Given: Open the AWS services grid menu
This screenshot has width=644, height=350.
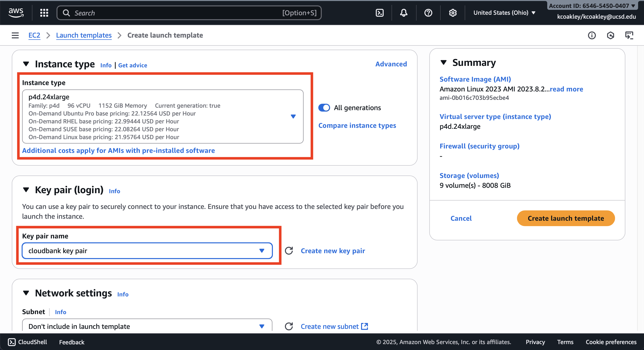Looking at the screenshot, I should (x=44, y=13).
